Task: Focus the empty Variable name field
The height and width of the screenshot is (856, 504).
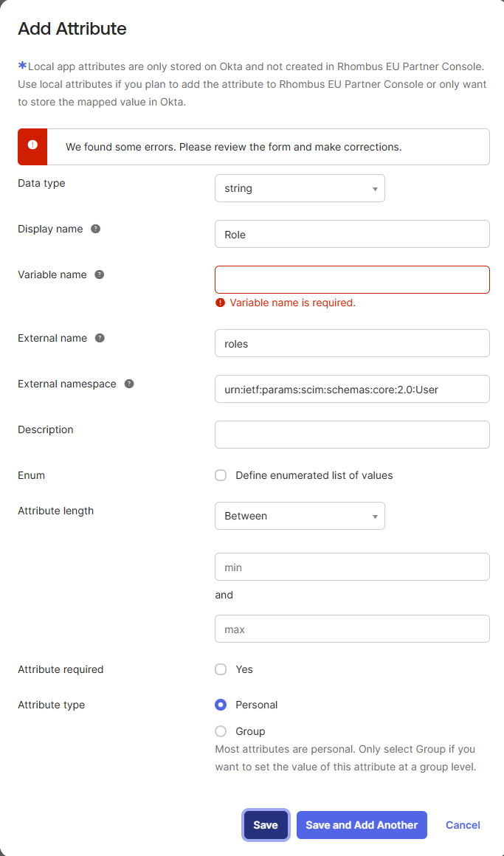Action: tap(352, 280)
